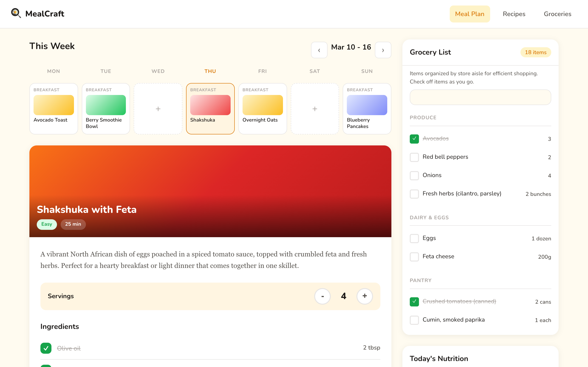
Task: Add a meal to Wednesday with plus icon
Action: click(x=158, y=108)
